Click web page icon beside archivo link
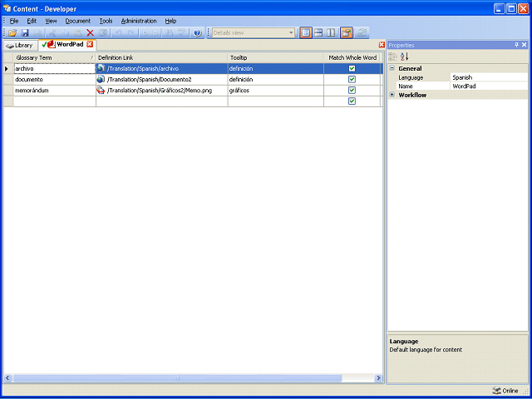This screenshot has height=399, width=532. (101, 68)
